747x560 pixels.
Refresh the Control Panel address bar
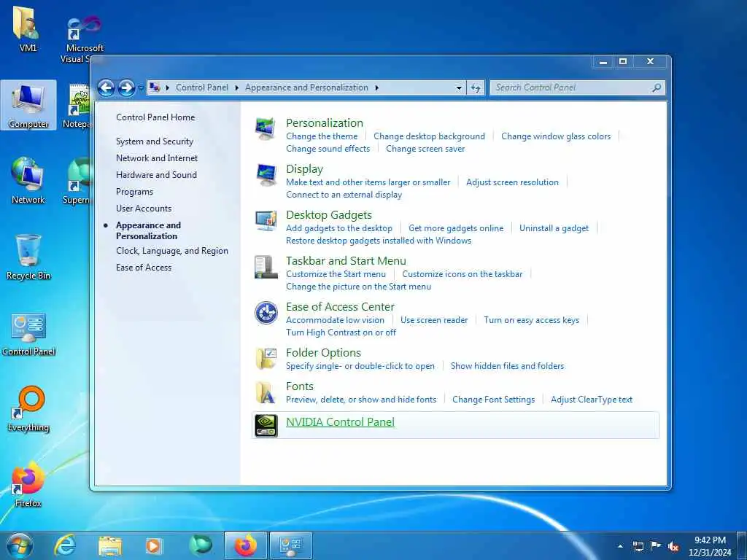click(x=476, y=87)
